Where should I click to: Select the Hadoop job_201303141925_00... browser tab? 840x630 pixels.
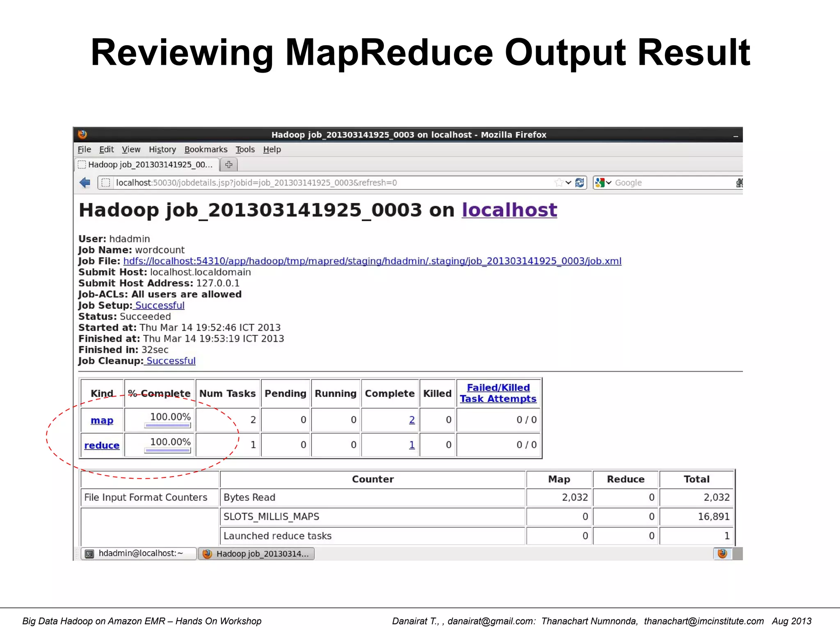[x=146, y=164]
